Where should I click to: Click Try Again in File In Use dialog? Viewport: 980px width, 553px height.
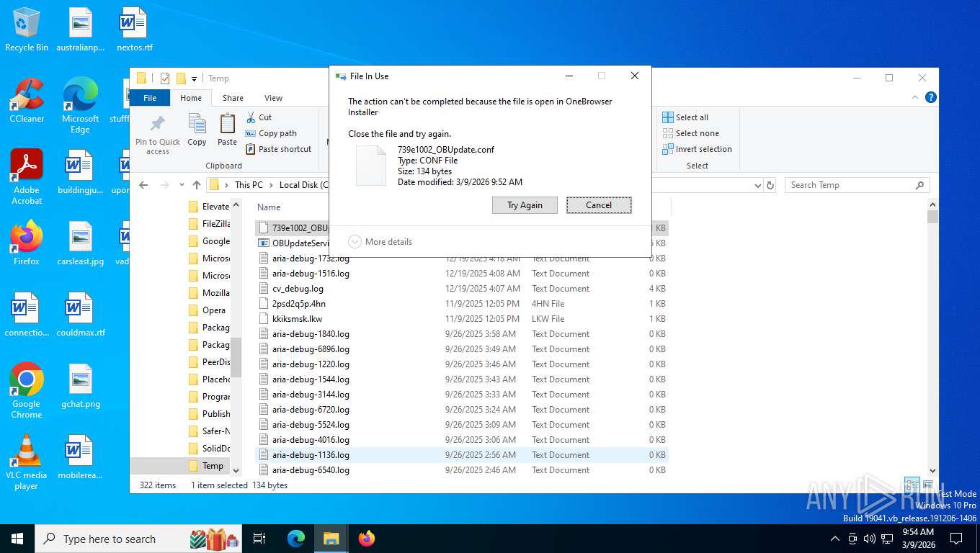525,205
